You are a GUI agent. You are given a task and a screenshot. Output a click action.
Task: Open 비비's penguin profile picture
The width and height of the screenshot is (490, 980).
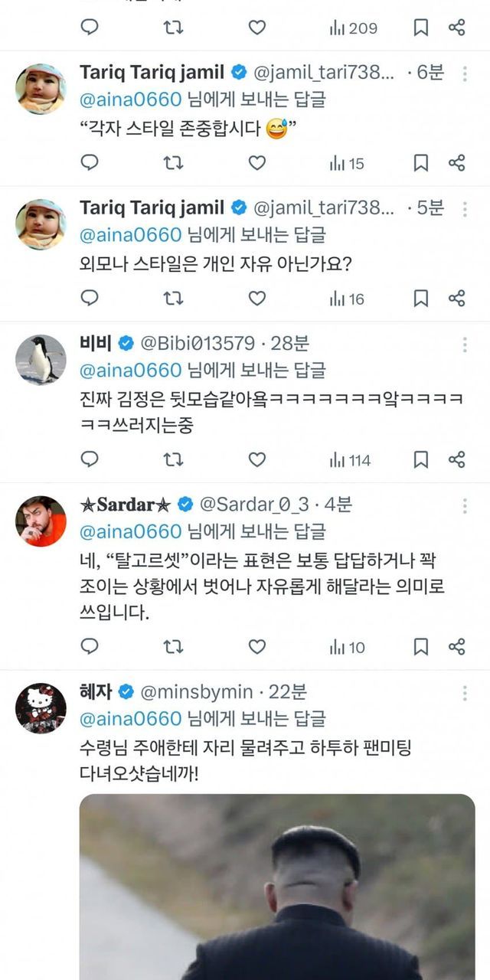pos(41,360)
